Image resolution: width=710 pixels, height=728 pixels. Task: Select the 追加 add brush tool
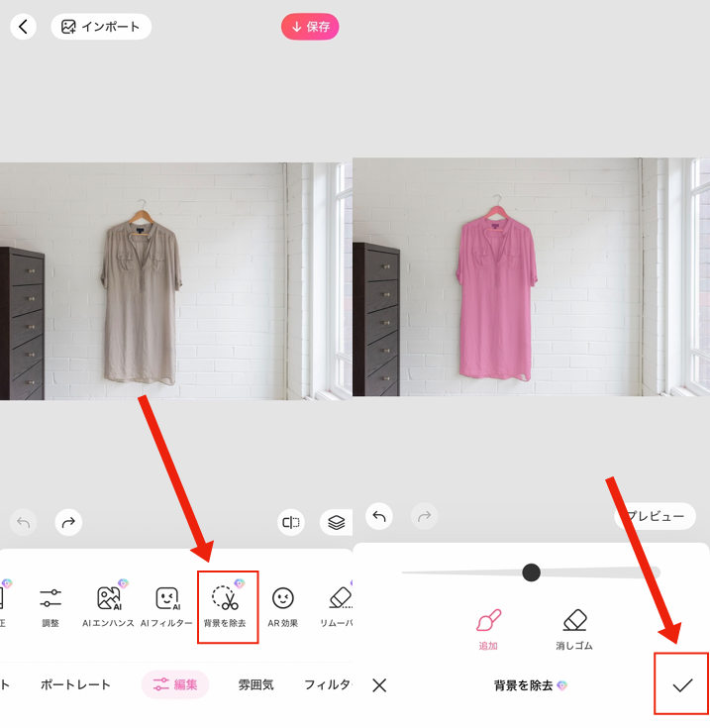[488, 630]
